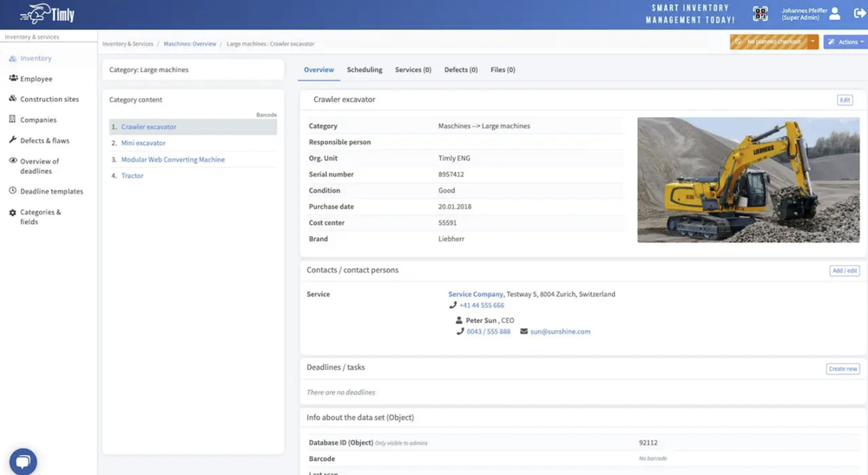The height and width of the screenshot is (475, 868).
Task: Click the Overview of deadlines eye icon
Action: pos(13,161)
